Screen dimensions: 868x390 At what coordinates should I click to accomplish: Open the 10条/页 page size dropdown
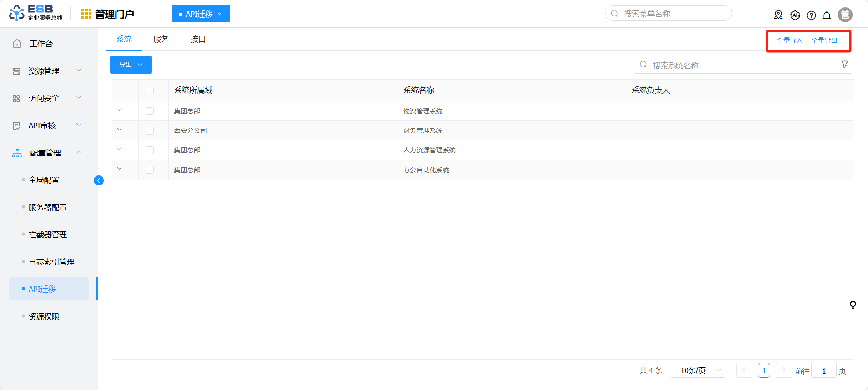pyautogui.click(x=698, y=370)
